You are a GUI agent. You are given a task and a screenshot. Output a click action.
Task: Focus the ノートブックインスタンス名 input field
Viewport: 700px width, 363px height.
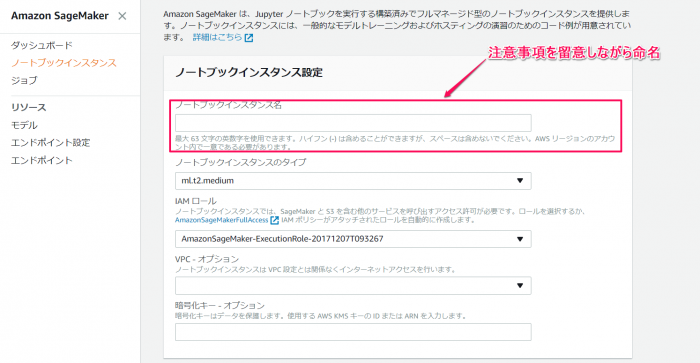pyautogui.click(x=353, y=123)
